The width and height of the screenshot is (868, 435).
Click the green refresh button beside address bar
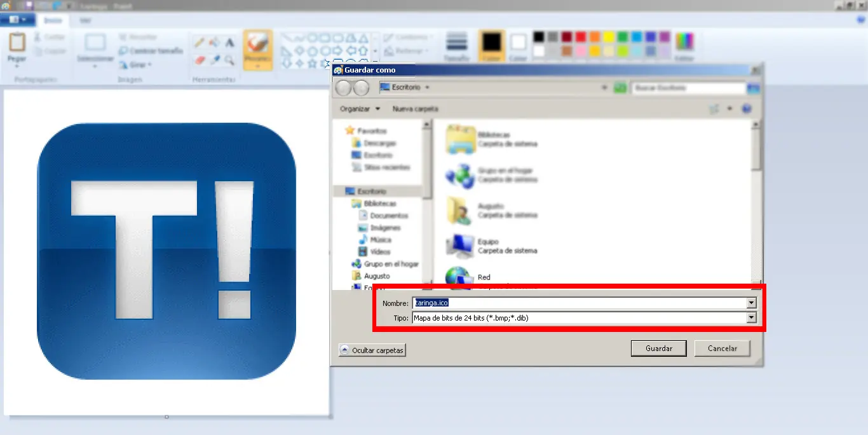[x=620, y=88]
